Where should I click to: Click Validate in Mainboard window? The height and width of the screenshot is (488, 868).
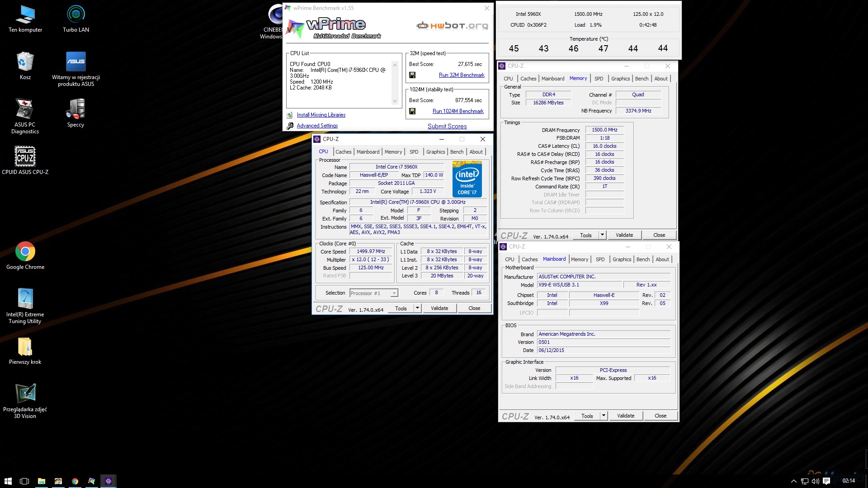pyautogui.click(x=626, y=416)
